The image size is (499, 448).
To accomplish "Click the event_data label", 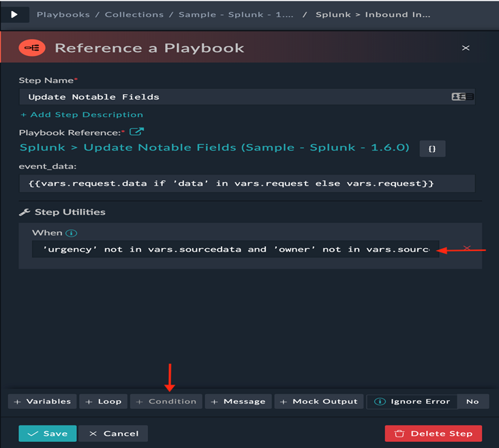I will (x=48, y=166).
